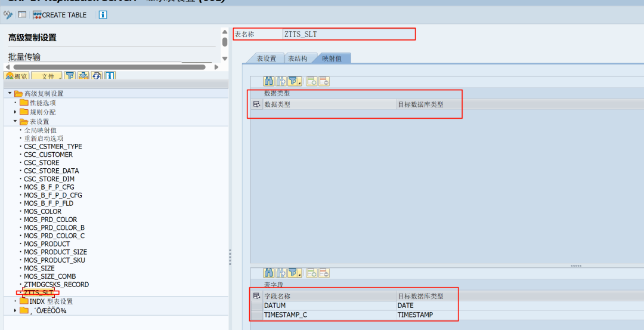Click the select-all icon in 字段名称 table header
This screenshot has height=330, width=644.
256,296
